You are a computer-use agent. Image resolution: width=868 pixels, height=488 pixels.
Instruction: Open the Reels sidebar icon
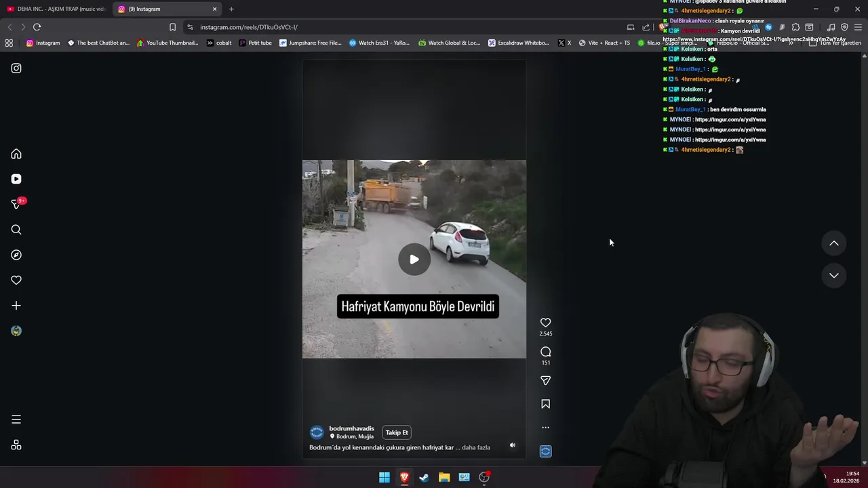tap(16, 179)
